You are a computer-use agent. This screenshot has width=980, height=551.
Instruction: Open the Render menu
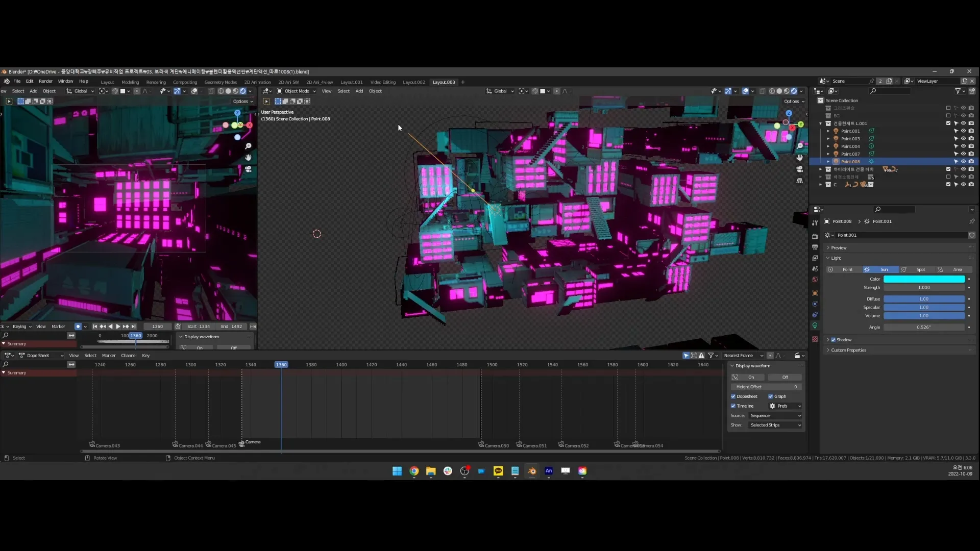tap(45, 81)
